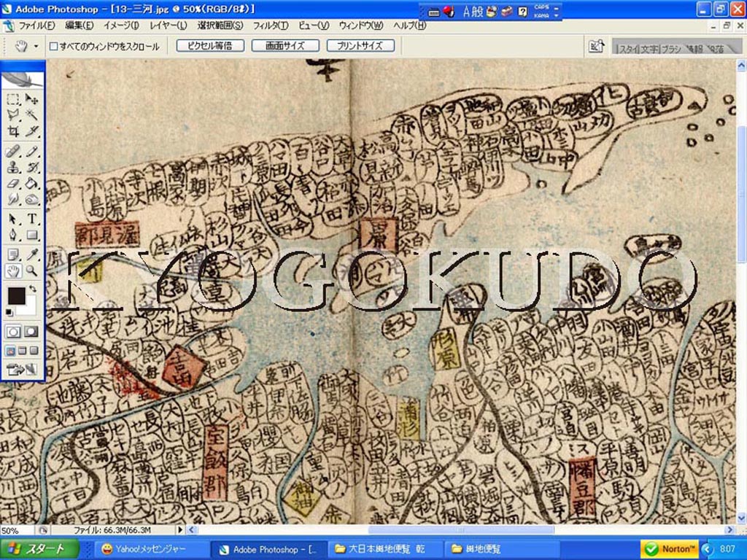The width and height of the screenshot is (747, 560).
Task: Click the 画面サイズ button
Action: [x=285, y=46]
